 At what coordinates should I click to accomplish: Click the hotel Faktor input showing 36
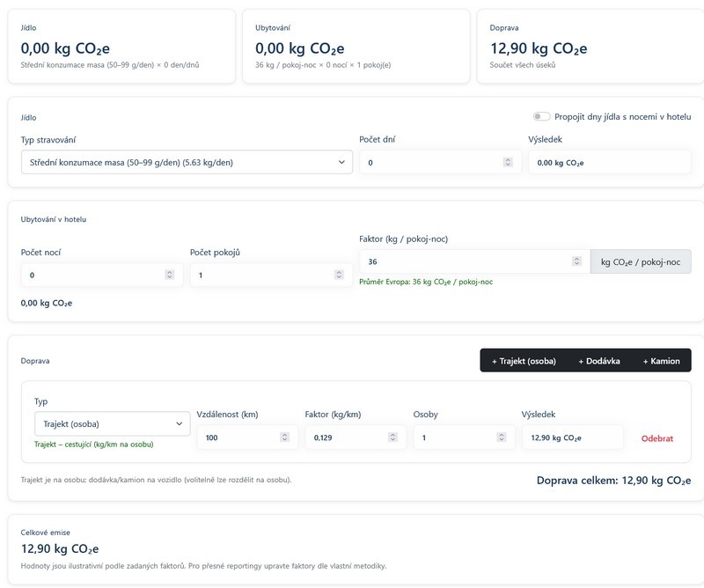tap(466, 261)
